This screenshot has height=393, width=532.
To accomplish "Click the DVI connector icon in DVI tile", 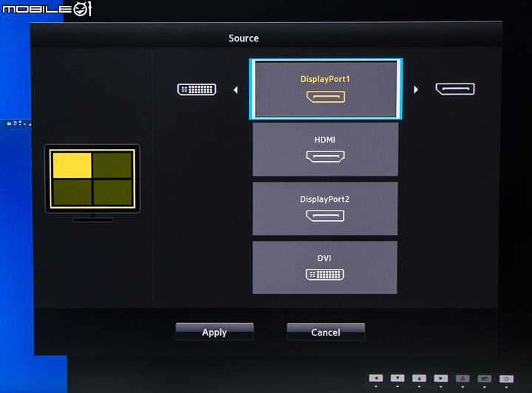I will (324, 274).
